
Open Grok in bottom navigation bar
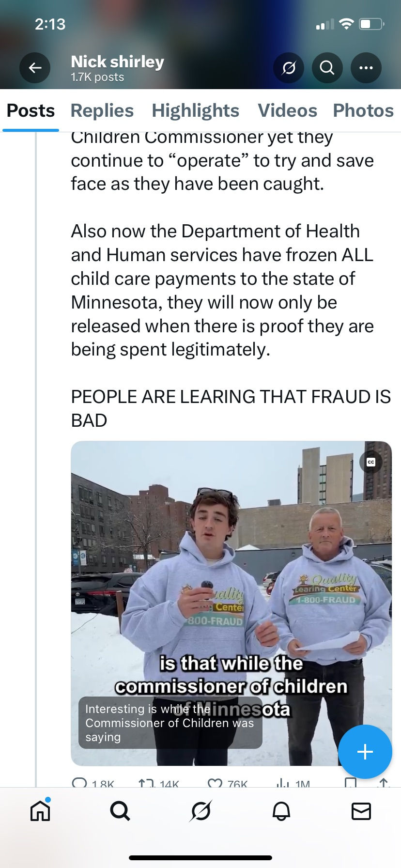click(200, 810)
